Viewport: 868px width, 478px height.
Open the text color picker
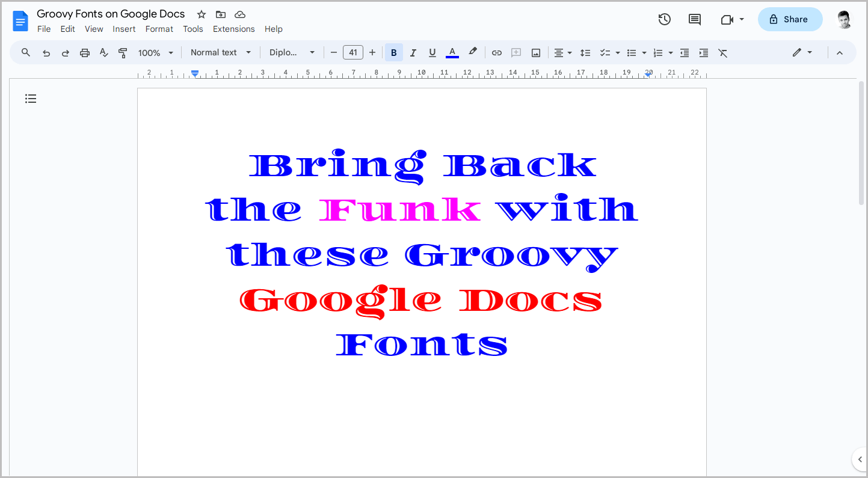click(452, 52)
